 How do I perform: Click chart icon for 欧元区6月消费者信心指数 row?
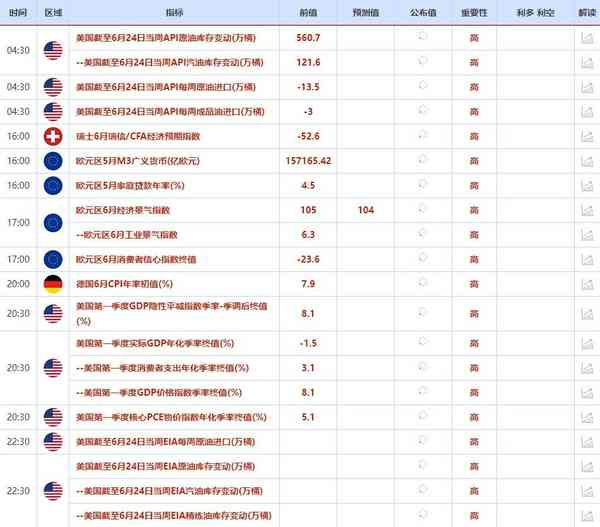[x=587, y=259]
